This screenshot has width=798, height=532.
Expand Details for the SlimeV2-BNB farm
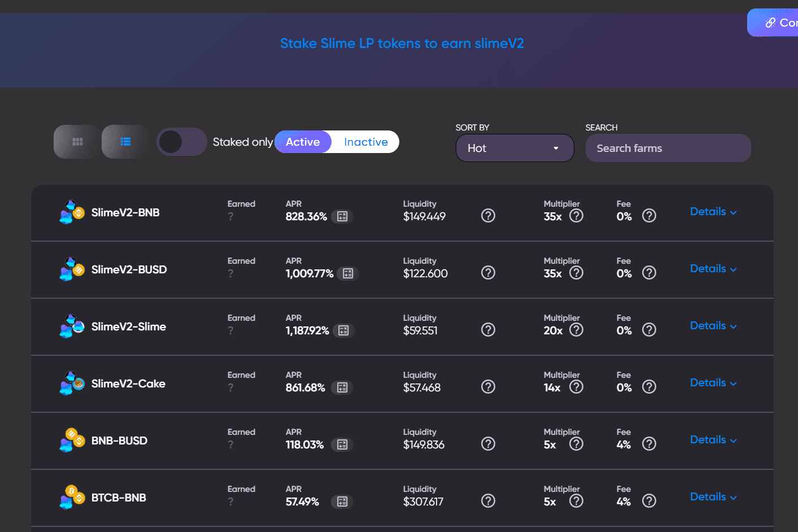[713, 212]
